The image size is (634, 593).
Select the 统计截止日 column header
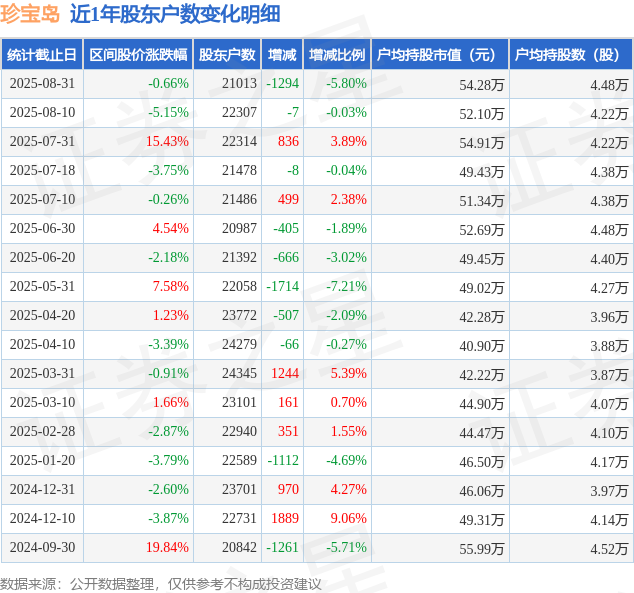(x=42, y=55)
